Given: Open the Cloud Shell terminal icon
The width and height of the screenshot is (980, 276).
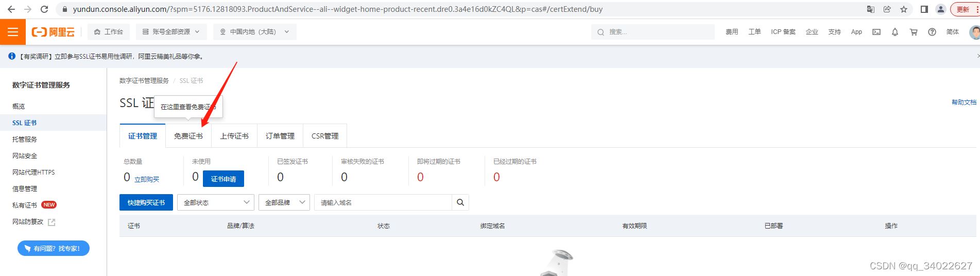Looking at the screenshot, I should pyautogui.click(x=876, y=32).
